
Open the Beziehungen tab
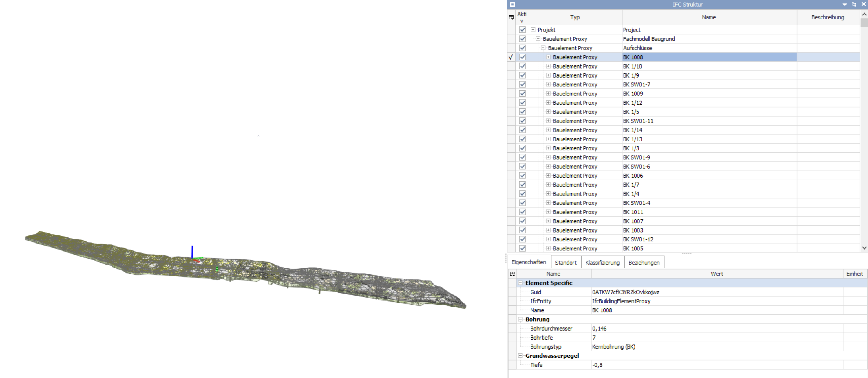click(x=644, y=263)
